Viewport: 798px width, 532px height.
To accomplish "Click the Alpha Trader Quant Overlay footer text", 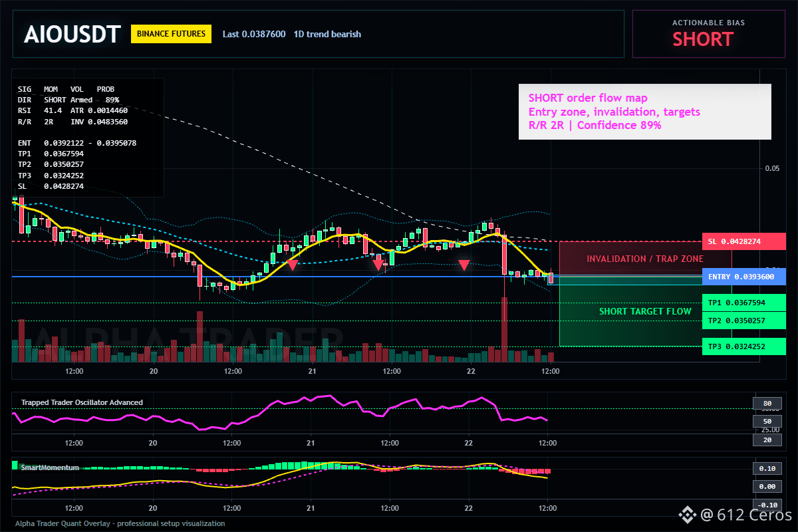I will pyautogui.click(x=120, y=523).
